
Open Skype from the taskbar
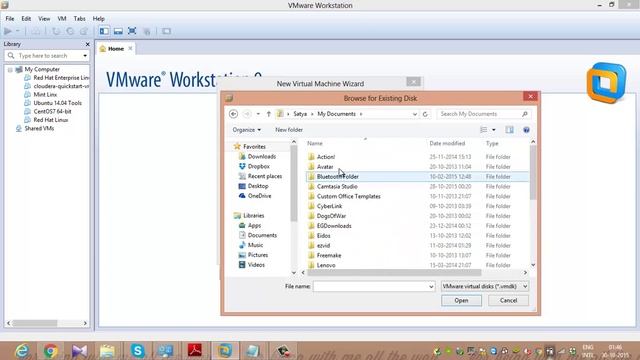coord(138,351)
